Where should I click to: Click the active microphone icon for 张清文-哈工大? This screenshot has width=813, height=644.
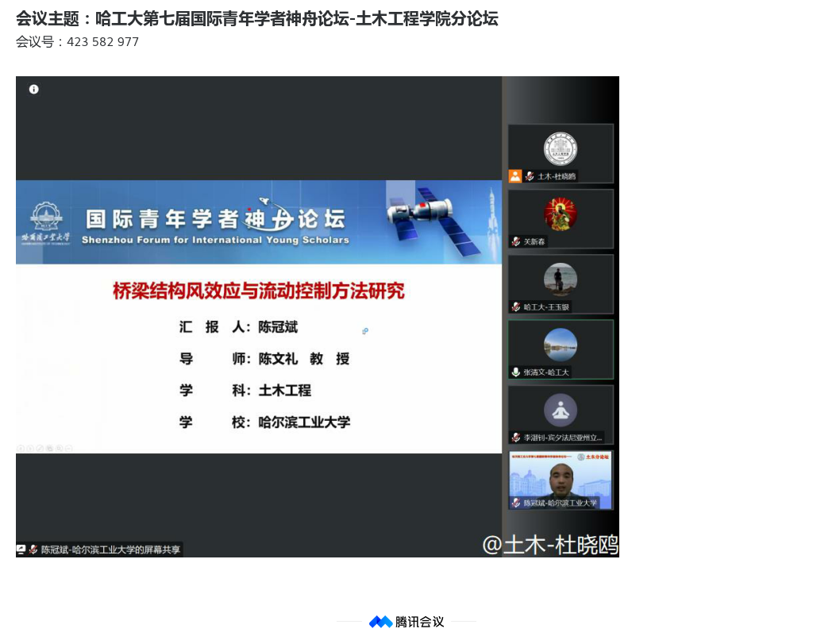(x=516, y=372)
